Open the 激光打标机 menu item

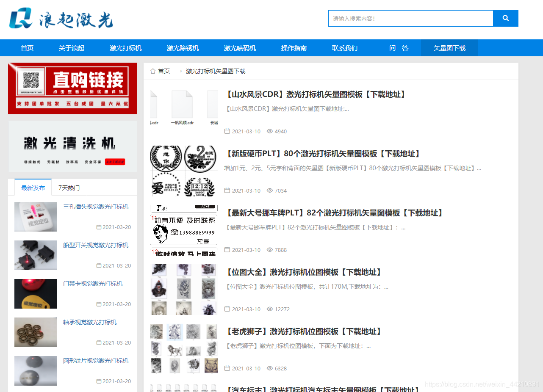125,48
